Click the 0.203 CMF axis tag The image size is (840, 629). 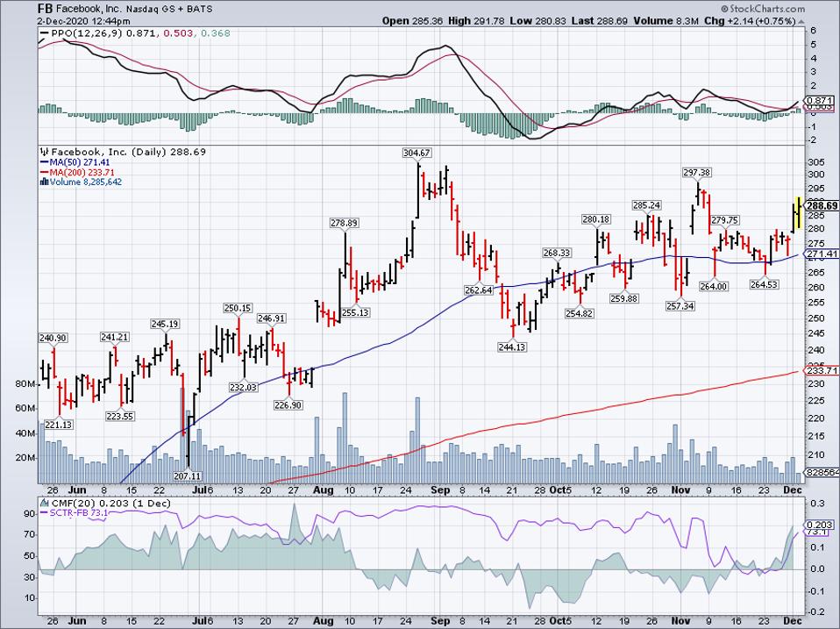pyautogui.click(x=820, y=525)
